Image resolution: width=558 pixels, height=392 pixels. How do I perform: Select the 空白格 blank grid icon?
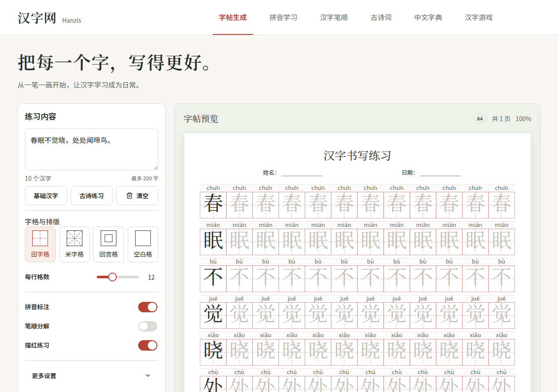(143, 238)
